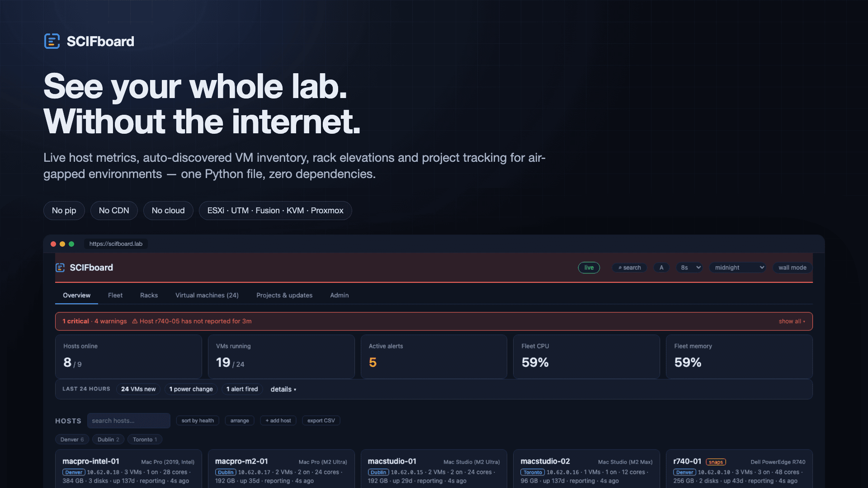Image resolution: width=868 pixels, height=488 pixels.
Task: Click the No CDN pill
Action: tap(114, 211)
